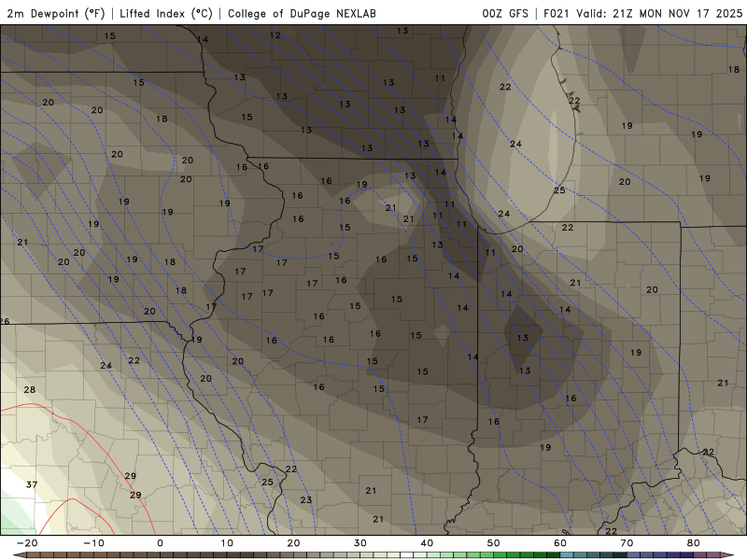Click the "60" color bar tick label

pos(560,543)
